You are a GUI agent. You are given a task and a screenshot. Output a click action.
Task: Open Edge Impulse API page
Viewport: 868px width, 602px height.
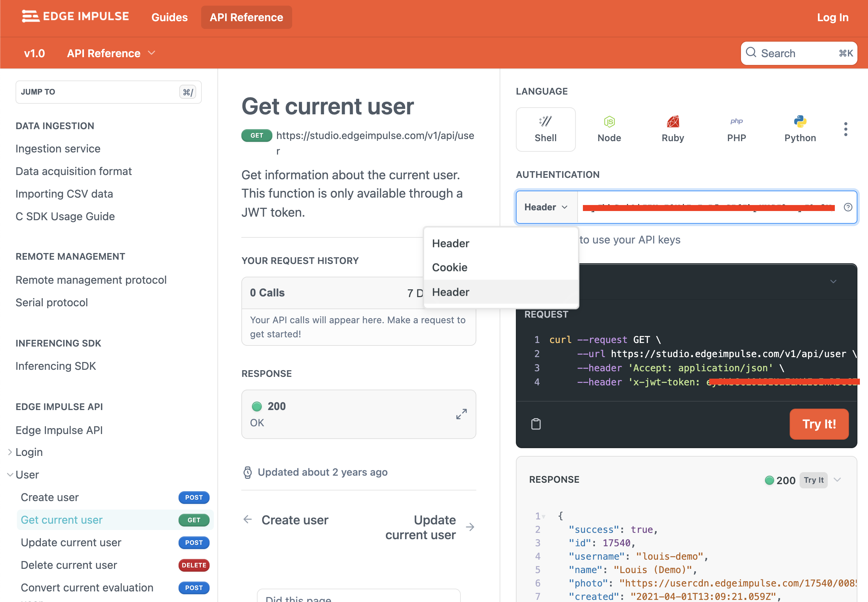[59, 430]
